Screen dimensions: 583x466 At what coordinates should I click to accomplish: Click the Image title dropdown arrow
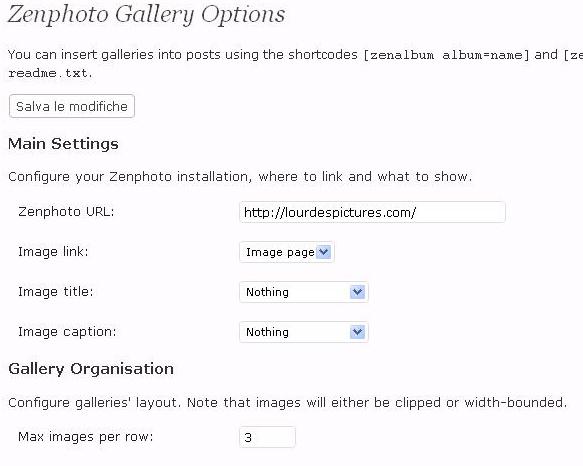pos(357,292)
